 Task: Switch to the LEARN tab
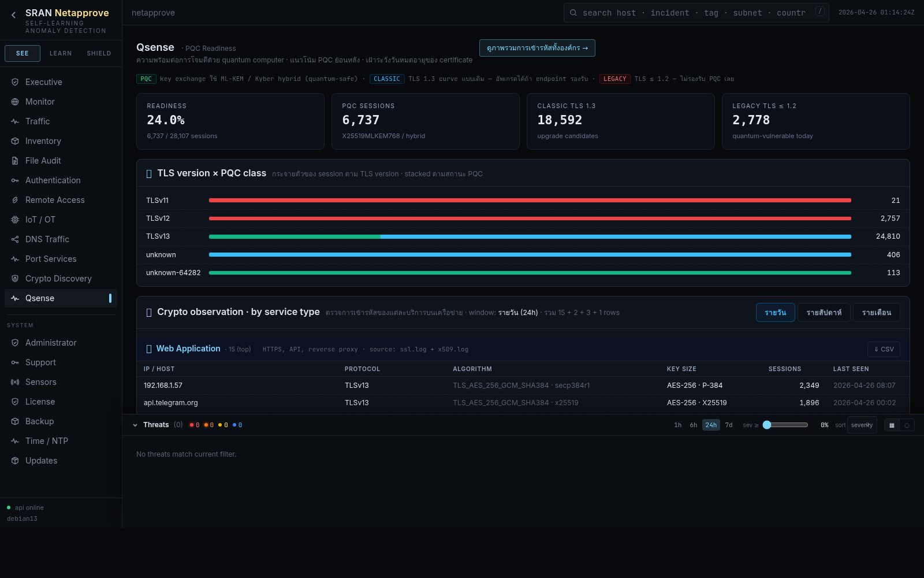coord(60,53)
